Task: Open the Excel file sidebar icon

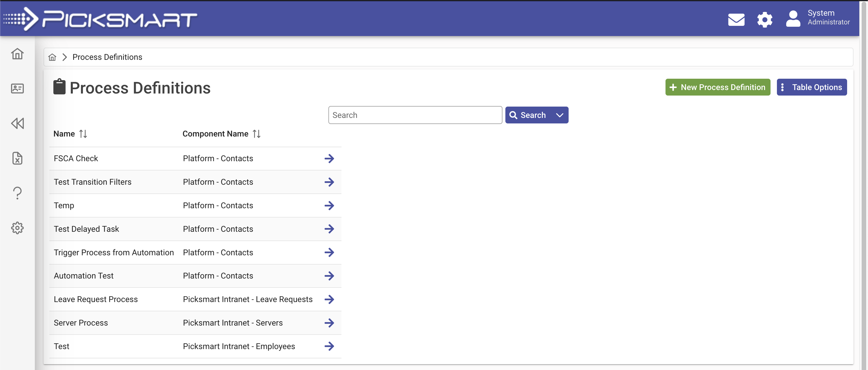Action: tap(17, 158)
